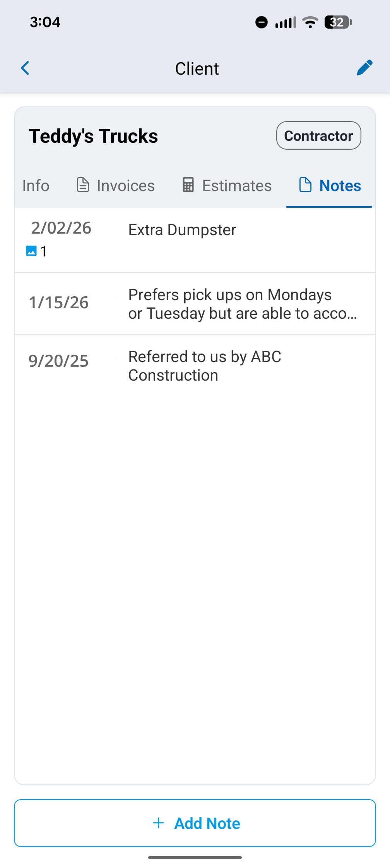Open the Extra Dumpster note
This screenshot has height=868, width=390.
click(x=195, y=240)
